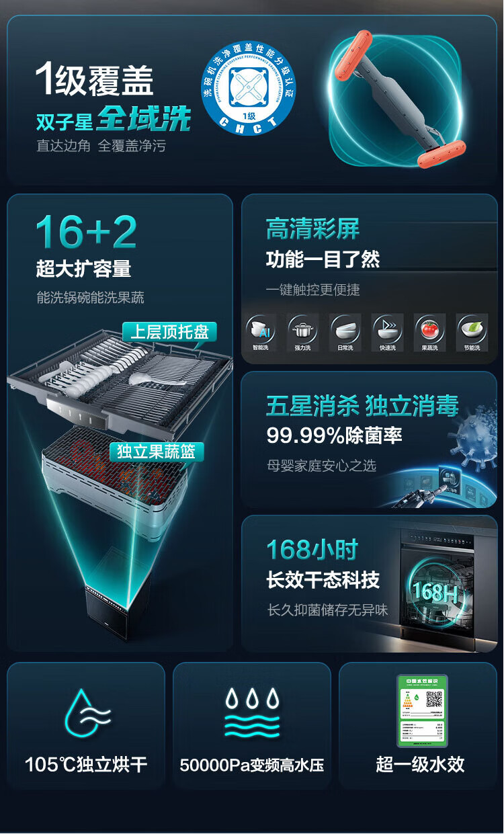Click the 双子星全域洗 title text
This screenshot has height=834, width=504.
pyautogui.click(x=114, y=121)
